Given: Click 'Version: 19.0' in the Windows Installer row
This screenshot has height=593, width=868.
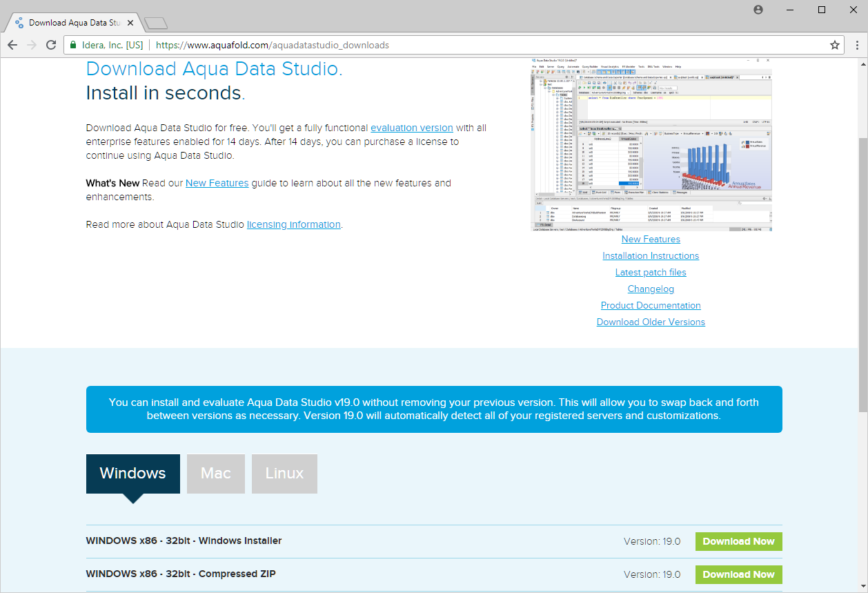Looking at the screenshot, I should point(652,541).
